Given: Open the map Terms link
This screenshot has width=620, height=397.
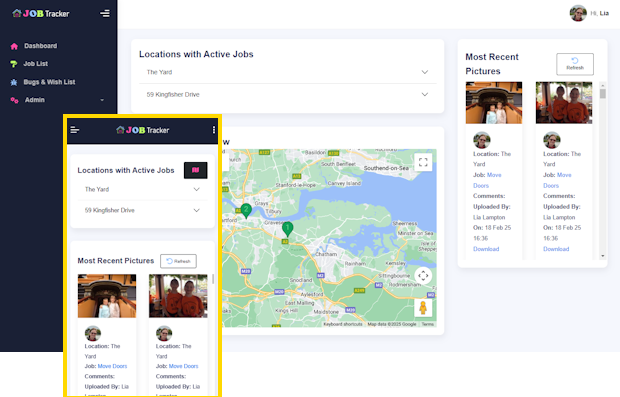Looking at the screenshot, I should pyautogui.click(x=427, y=324).
